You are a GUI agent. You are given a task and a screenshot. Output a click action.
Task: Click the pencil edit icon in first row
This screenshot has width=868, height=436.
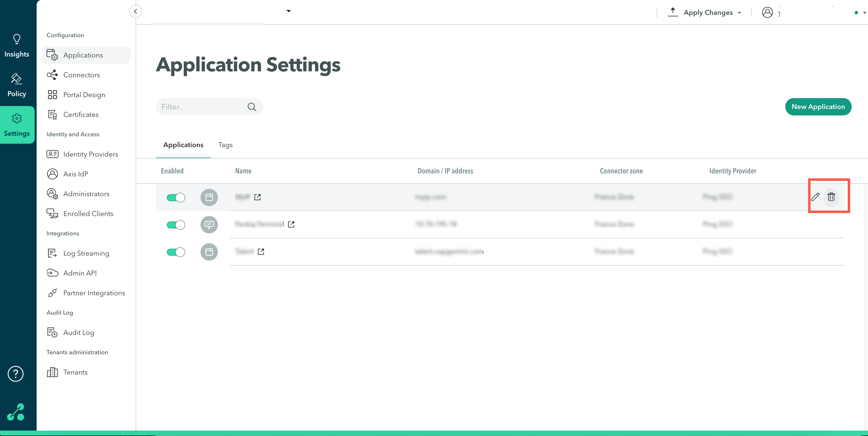tap(815, 197)
